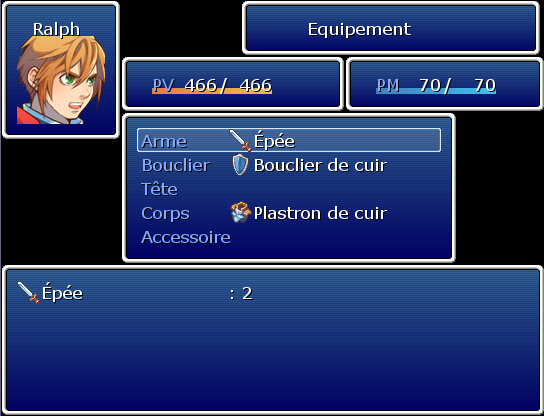Click the sword icon in Arme slot
Viewport: 544px width, 416px height.
240,140
